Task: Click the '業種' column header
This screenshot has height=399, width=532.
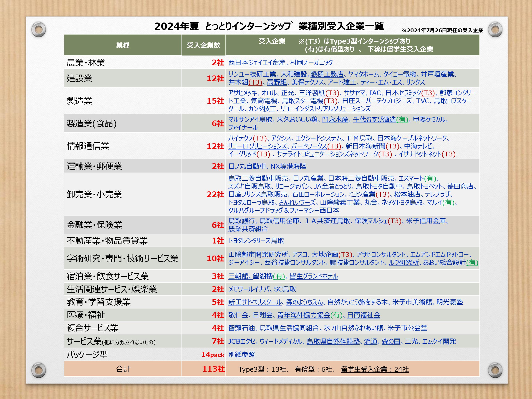Action: (123, 45)
